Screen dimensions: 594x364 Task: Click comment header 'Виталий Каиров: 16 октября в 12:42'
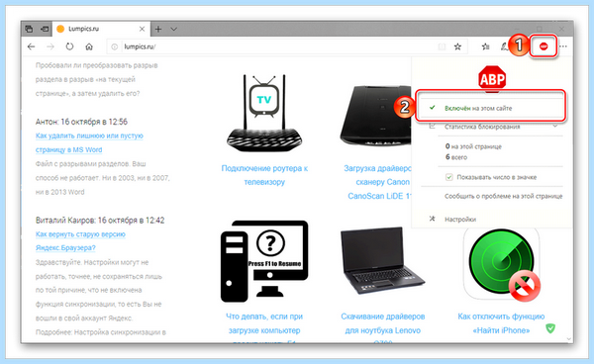coord(100,221)
